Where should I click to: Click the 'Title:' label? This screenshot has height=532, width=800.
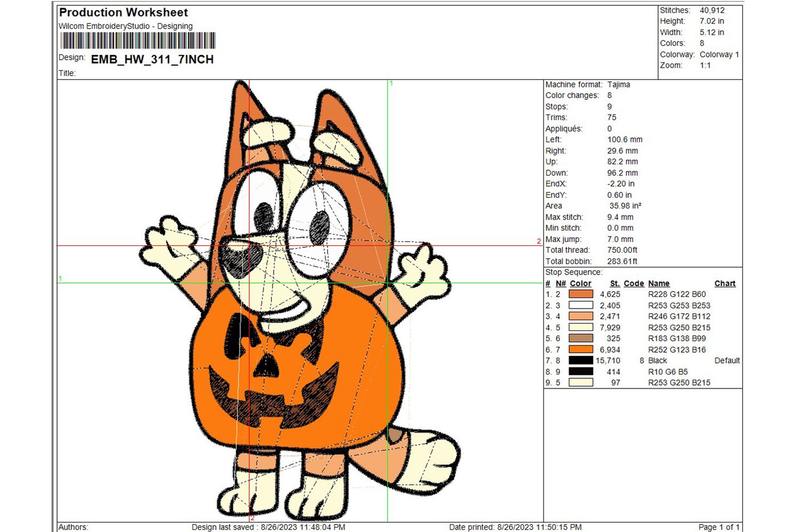(67, 73)
